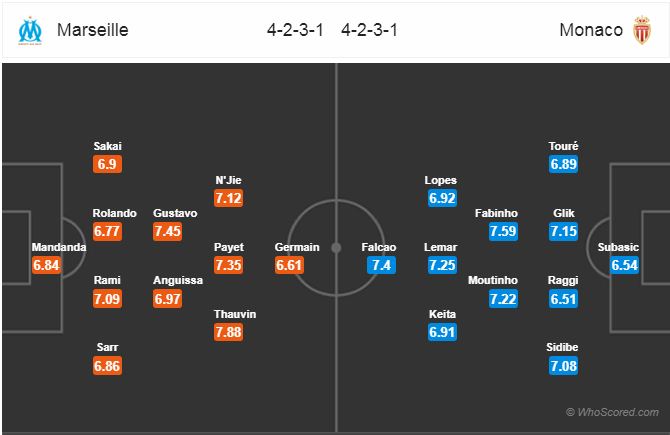Click Germain's 6.61 rating badge
The image size is (670, 435).
(x=289, y=265)
